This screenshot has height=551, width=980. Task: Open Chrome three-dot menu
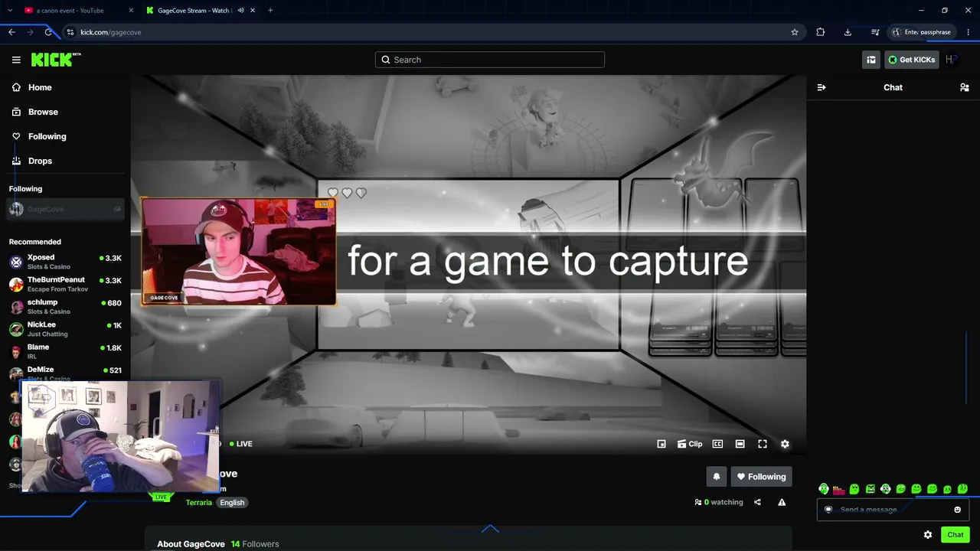[969, 32]
